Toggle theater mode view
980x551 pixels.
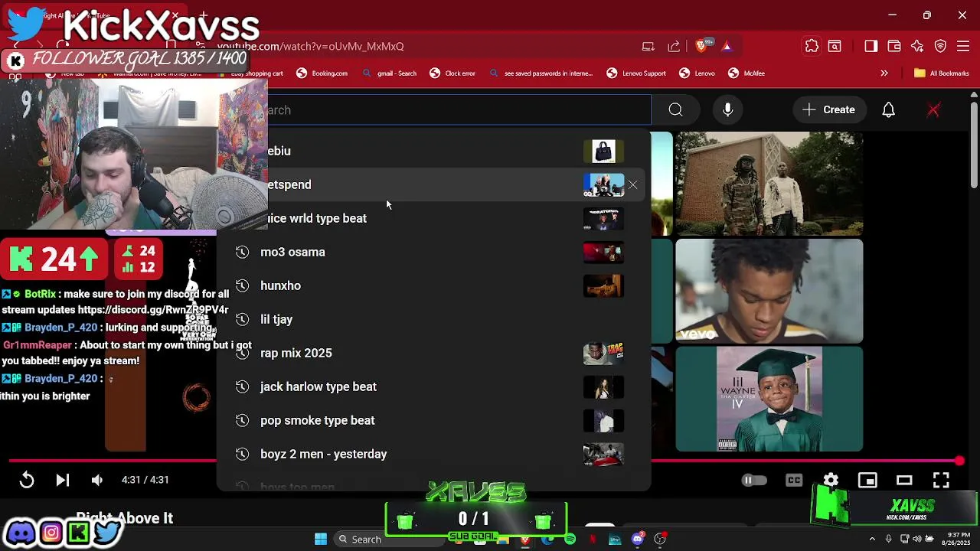(904, 480)
